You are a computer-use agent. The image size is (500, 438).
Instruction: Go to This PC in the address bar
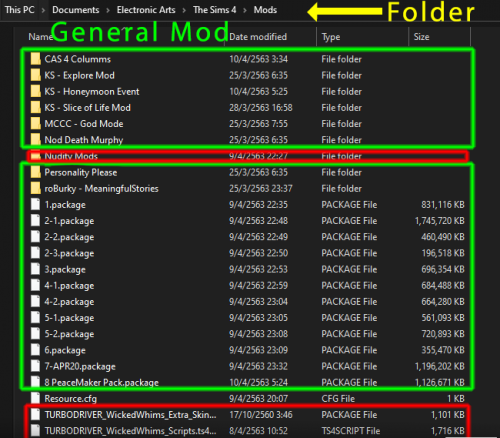pos(20,10)
